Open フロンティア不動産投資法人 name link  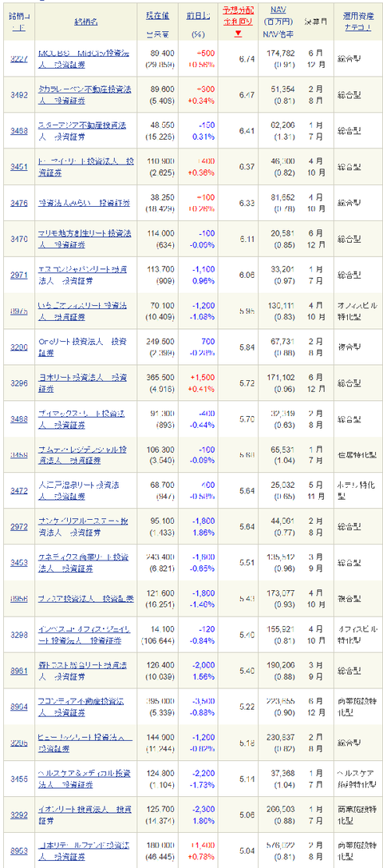pyautogui.click(x=81, y=707)
